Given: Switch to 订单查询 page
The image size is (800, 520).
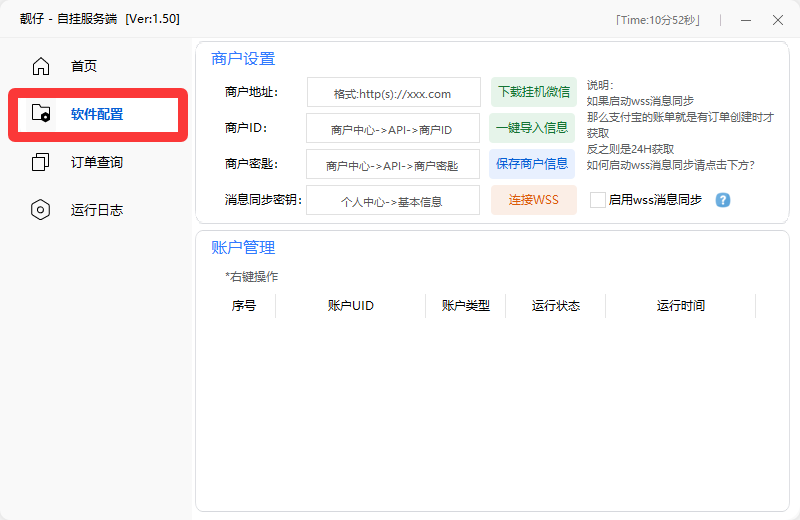Looking at the screenshot, I should point(96,162).
